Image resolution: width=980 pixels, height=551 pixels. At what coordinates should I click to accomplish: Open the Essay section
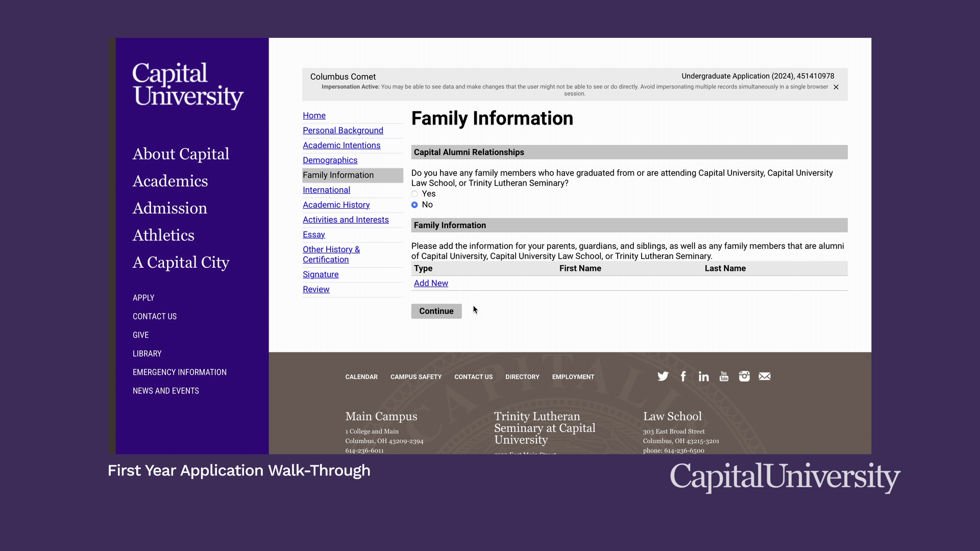[x=313, y=234]
